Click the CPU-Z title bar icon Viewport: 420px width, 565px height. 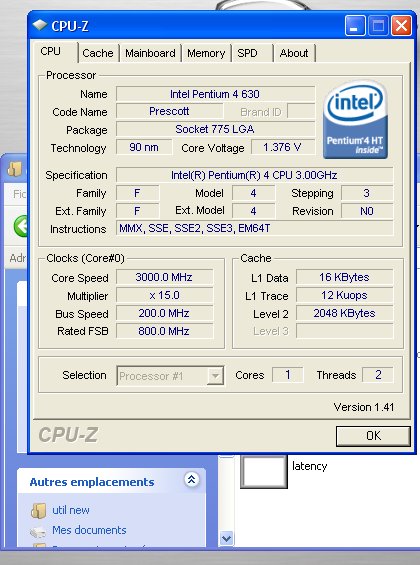40,25
